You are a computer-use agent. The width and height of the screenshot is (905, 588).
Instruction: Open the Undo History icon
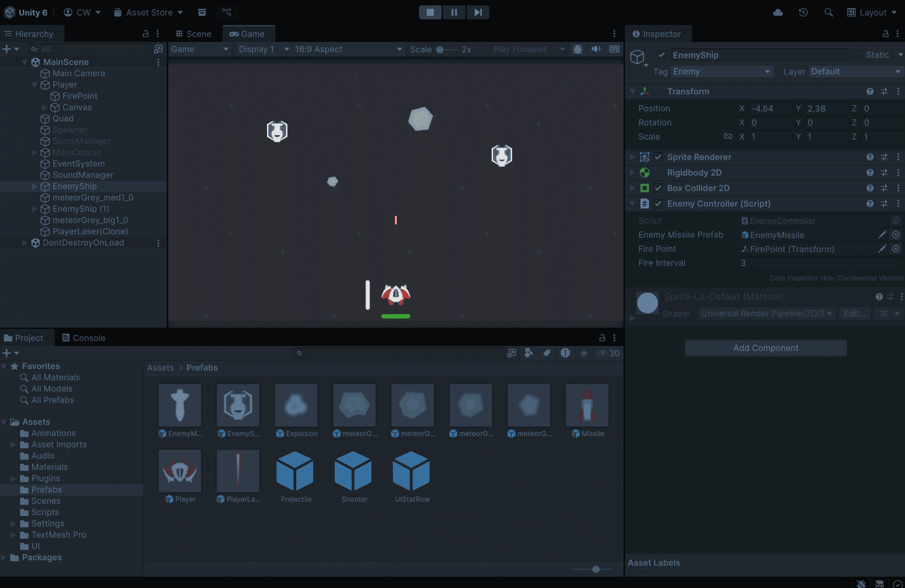pyautogui.click(x=803, y=12)
